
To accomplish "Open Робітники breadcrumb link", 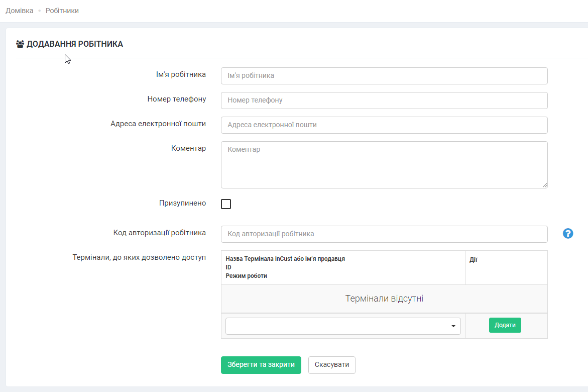I will (62, 11).
